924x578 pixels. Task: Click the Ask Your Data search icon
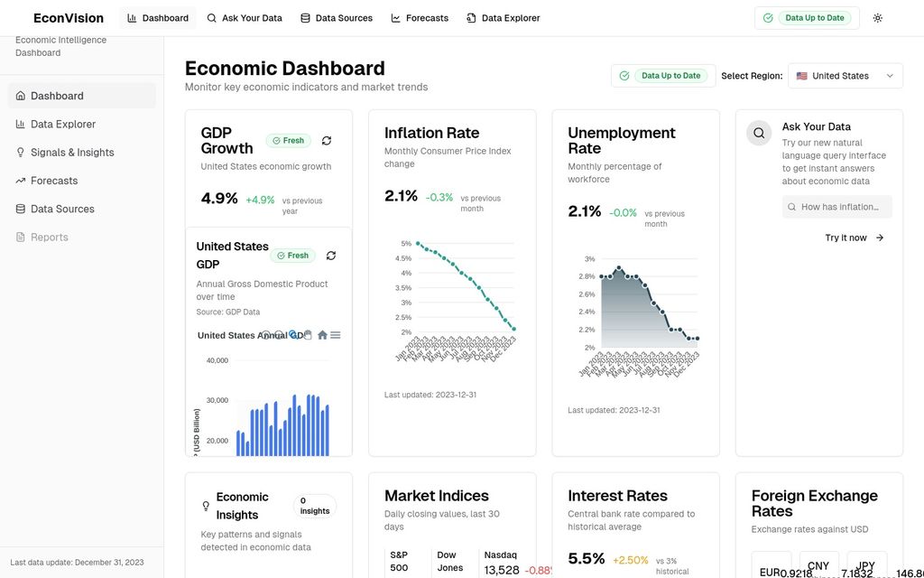759,133
